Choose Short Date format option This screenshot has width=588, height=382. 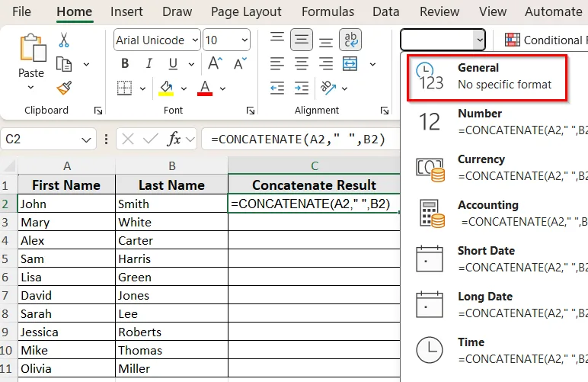coord(495,259)
